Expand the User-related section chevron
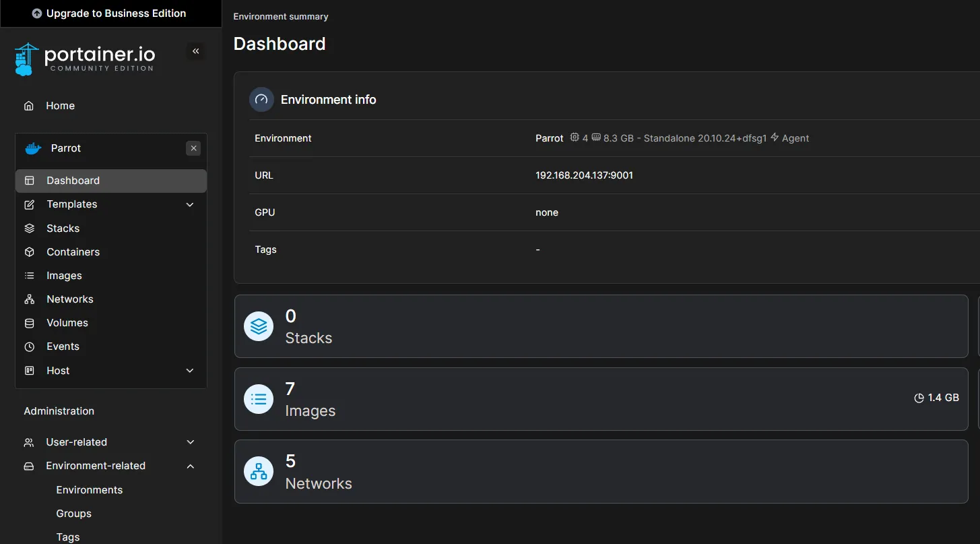 (190, 442)
